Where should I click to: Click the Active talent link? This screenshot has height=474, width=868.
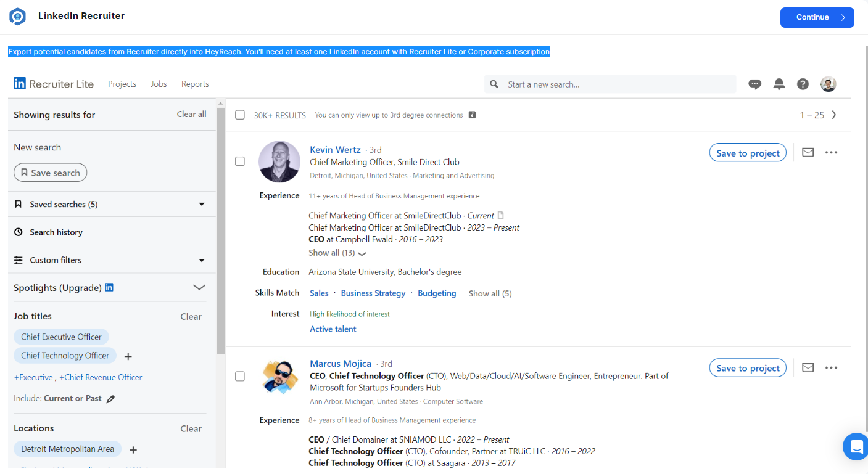pos(333,329)
